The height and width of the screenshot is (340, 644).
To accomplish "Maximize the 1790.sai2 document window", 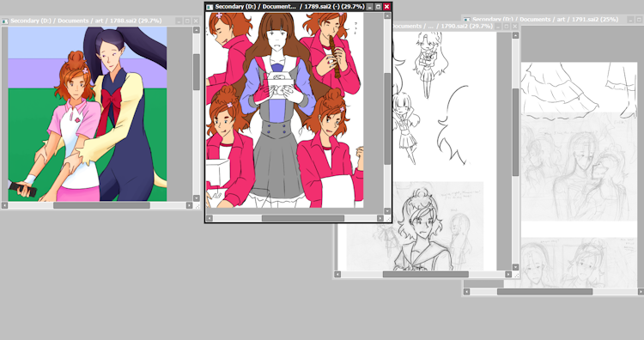I will pos(507,27).
